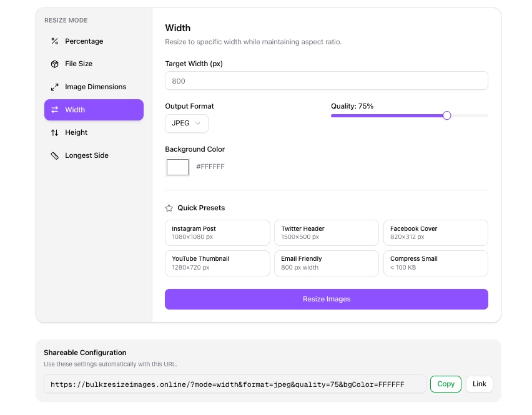
Task: Open the white background color swatch
Action: (x=177, y=167)
